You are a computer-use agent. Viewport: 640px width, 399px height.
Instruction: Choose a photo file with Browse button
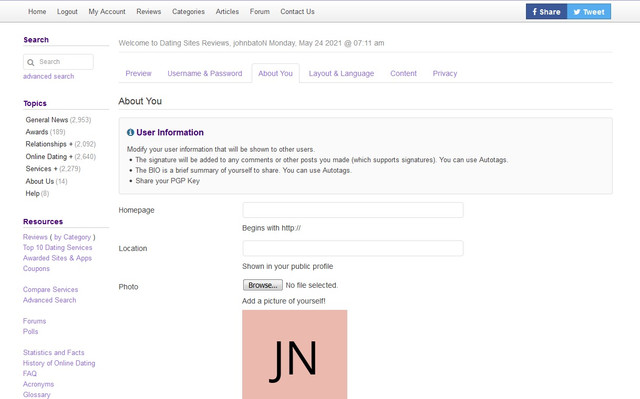(263, 285)
